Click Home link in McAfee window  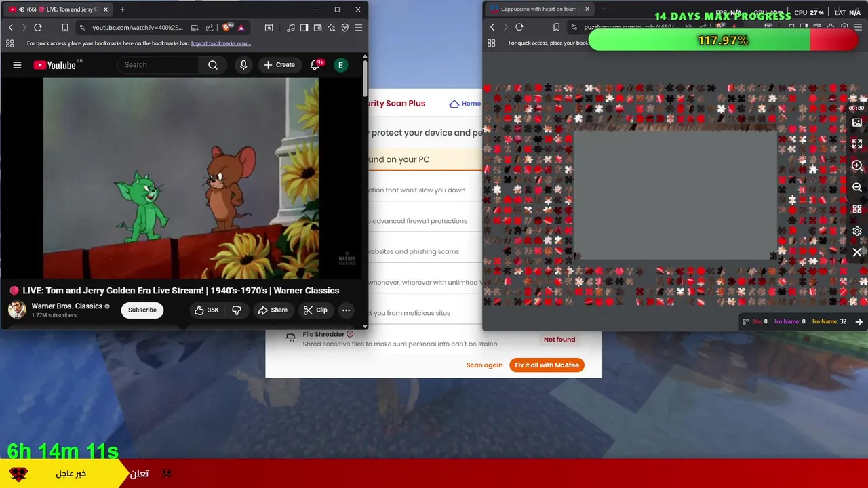pos(466,104)
